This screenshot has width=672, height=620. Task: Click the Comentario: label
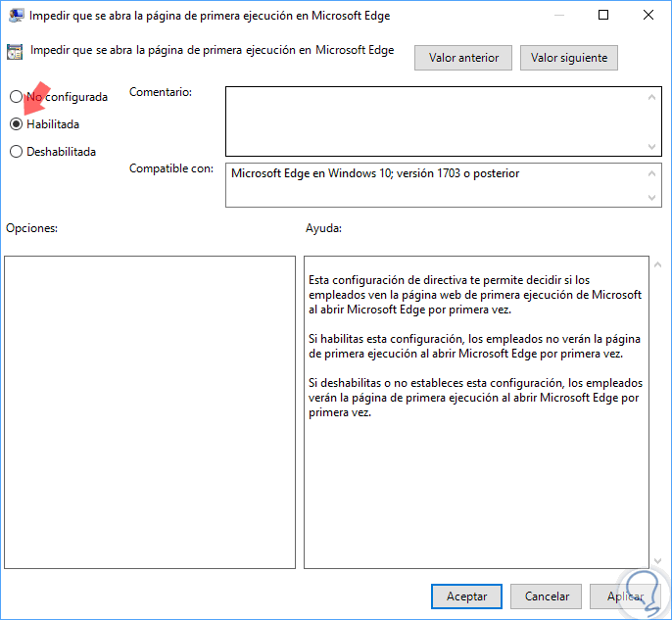click(x=161, y=92)
